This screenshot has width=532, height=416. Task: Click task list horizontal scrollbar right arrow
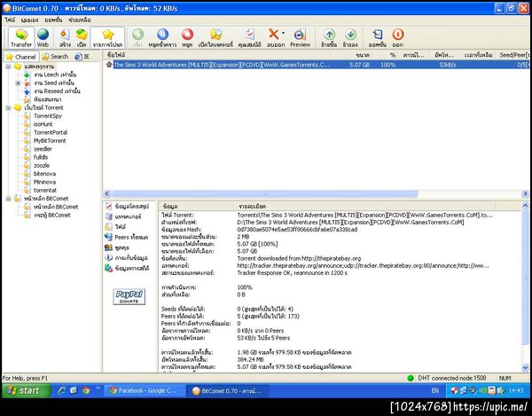point(525,193)
